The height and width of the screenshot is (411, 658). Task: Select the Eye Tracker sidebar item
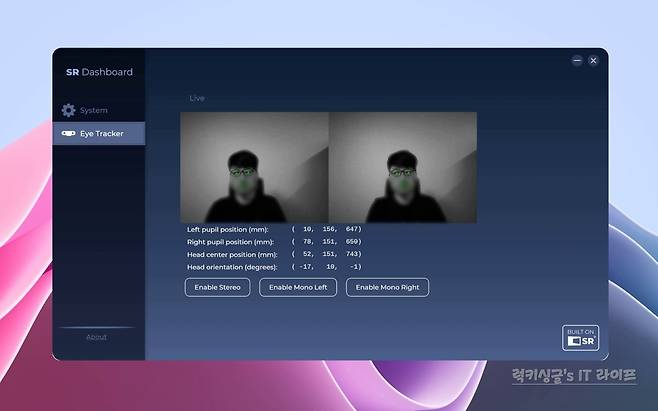click(99, 134)
